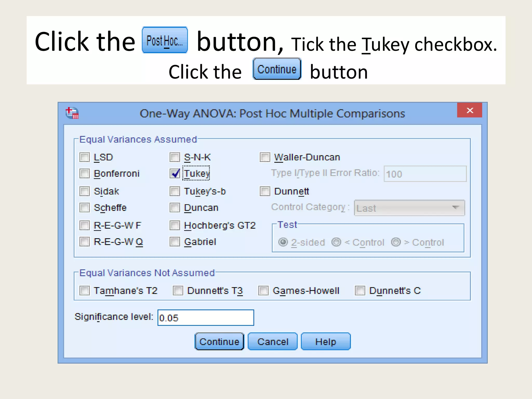The height and width of the screenshot is (399, 532).
Task: Click the Cancel button
Action: 272,341
